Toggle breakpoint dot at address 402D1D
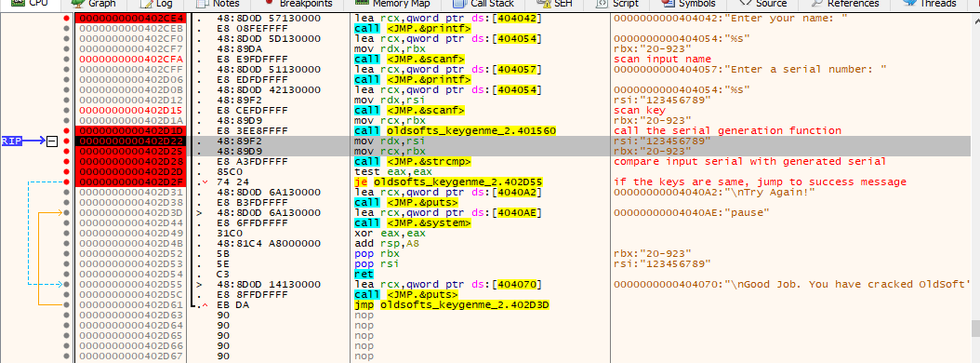Screen dimensions: 980x363 point(67,131)
